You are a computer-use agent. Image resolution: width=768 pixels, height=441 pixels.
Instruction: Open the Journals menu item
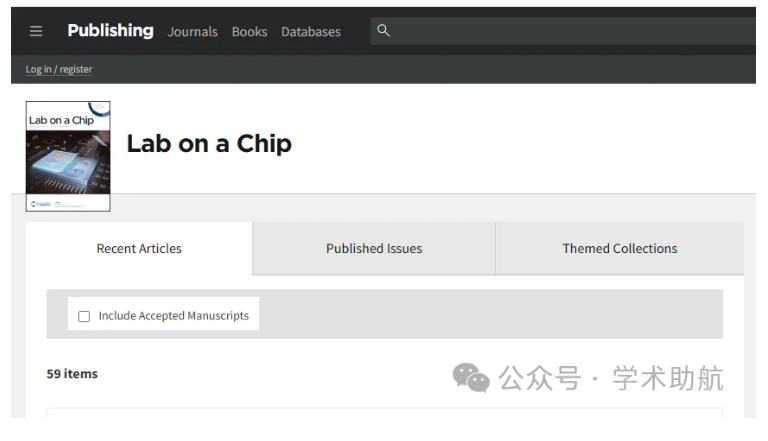192,32
